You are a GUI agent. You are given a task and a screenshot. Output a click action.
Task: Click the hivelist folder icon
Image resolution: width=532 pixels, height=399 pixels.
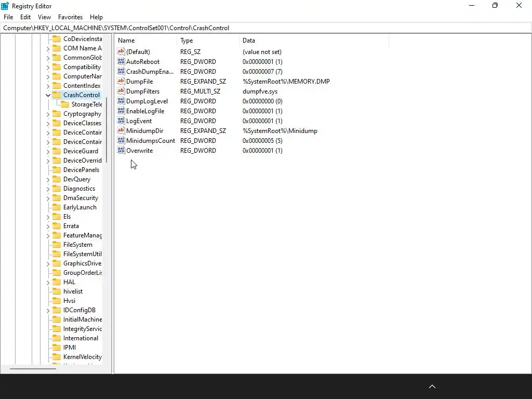pyautogui.click(x=57, y=291)
